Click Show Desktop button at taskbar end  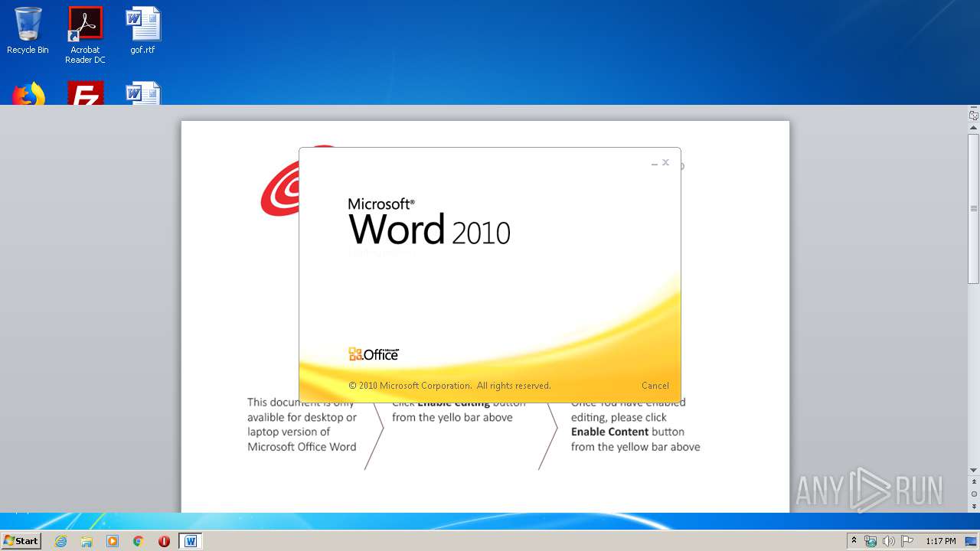coord(971,541)
